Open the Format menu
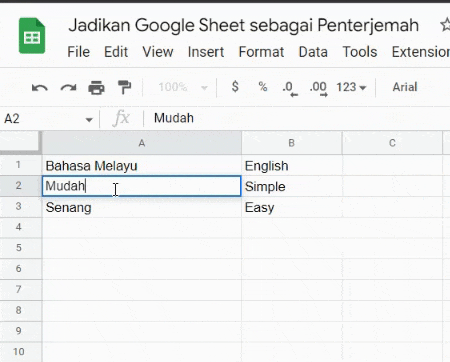The width and height of the screenshot is (450, 362). (x=261, y=52)
